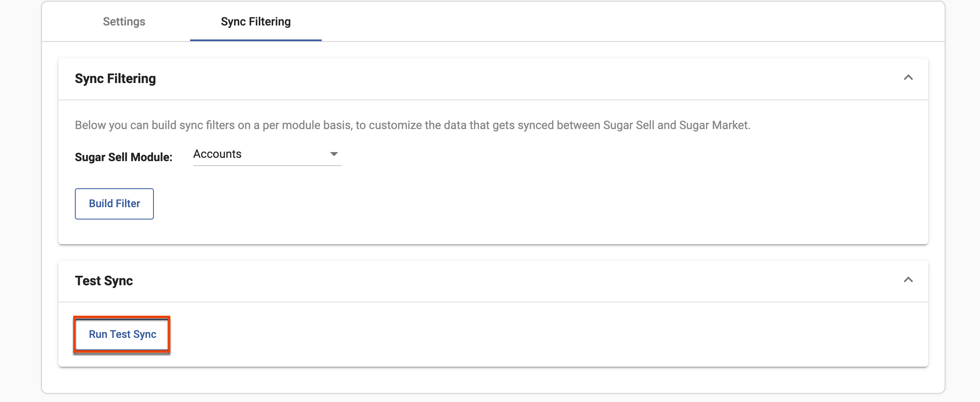
Task: Click the Test Sync heading label
Action: pos(104,281)
